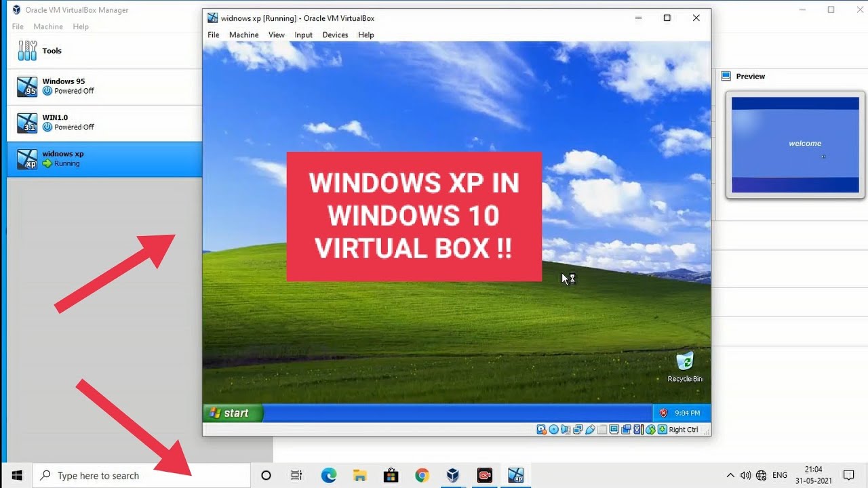Open File menu in the XP VM window
Screen dimensions: 868x488
214,35
